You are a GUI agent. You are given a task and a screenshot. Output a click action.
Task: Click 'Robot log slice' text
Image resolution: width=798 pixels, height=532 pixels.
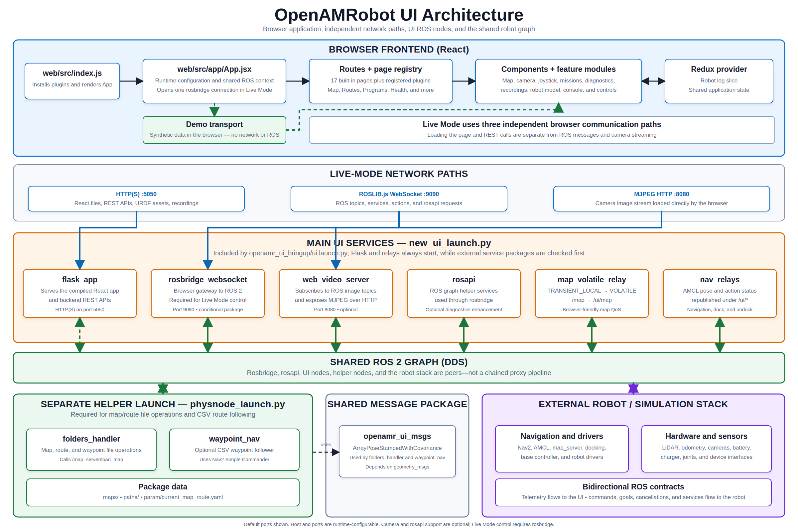pyautogui.click(x=719, y=80)
